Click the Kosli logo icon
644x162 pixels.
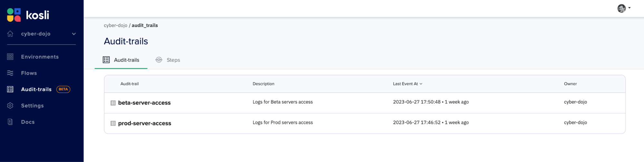pyautogui.click(x=14, y=15)
